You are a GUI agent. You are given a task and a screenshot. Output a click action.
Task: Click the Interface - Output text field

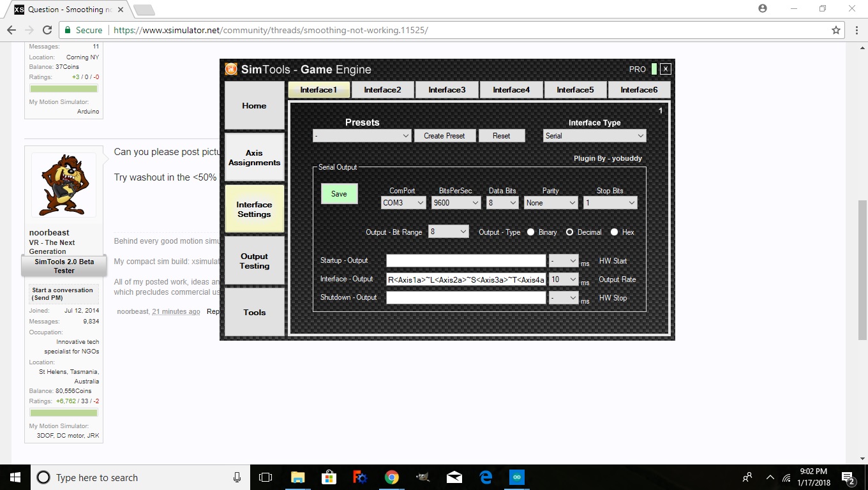(x=466, y=279)
